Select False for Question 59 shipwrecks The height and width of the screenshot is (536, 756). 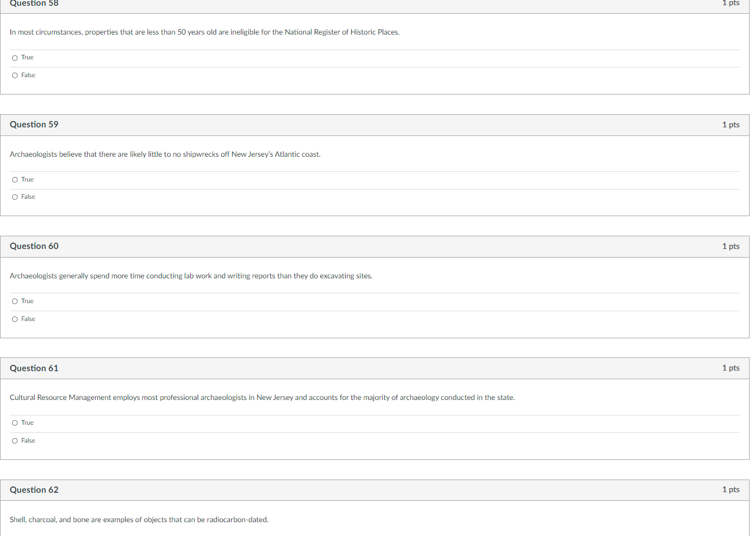click(15, 197)
